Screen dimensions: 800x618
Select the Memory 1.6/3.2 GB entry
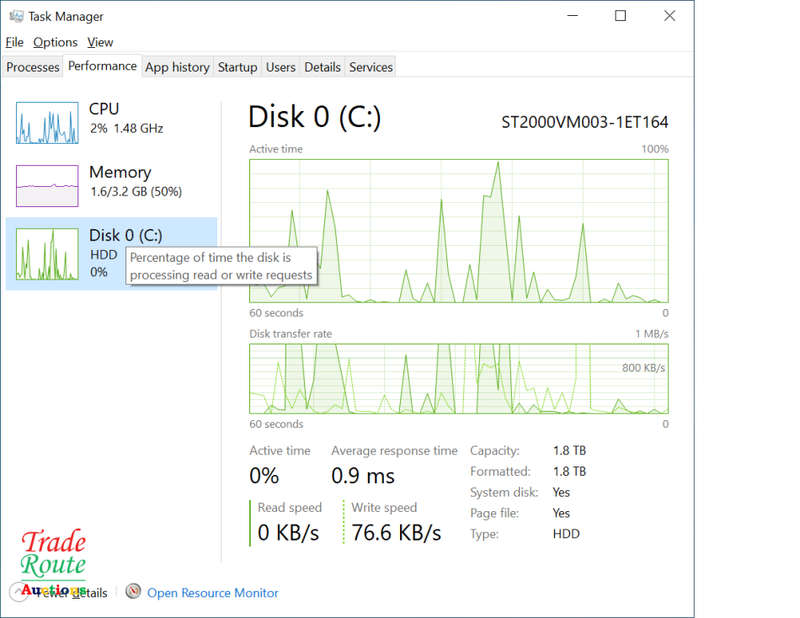111,186
